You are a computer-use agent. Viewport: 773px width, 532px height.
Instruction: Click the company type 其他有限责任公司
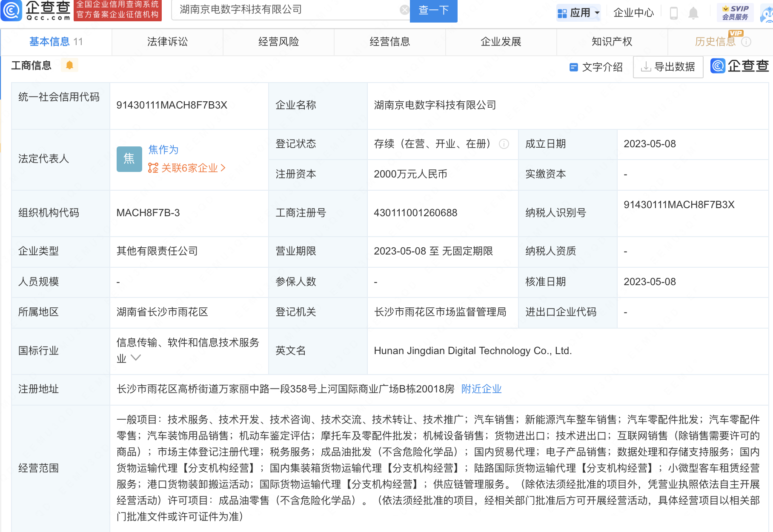coord(157,251)
